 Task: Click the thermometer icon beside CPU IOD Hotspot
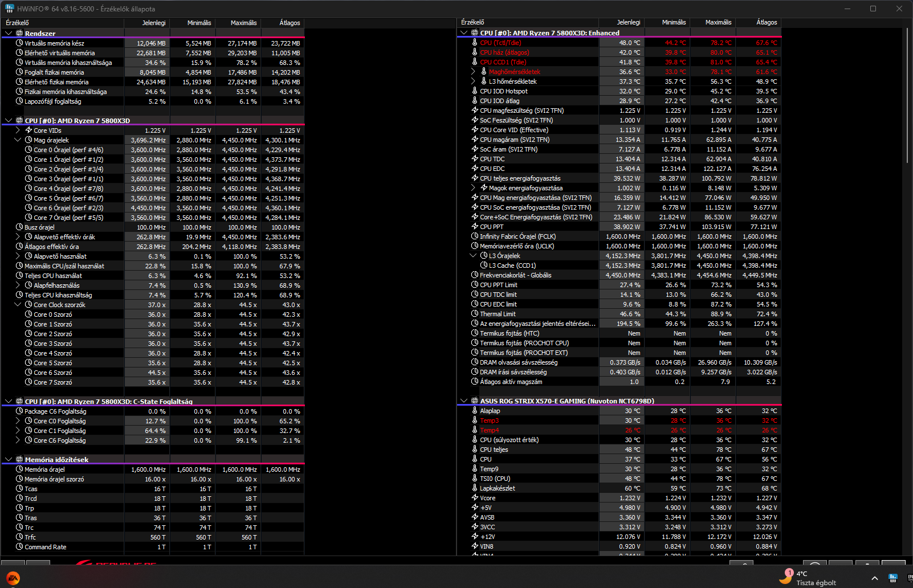pos(475,91)
